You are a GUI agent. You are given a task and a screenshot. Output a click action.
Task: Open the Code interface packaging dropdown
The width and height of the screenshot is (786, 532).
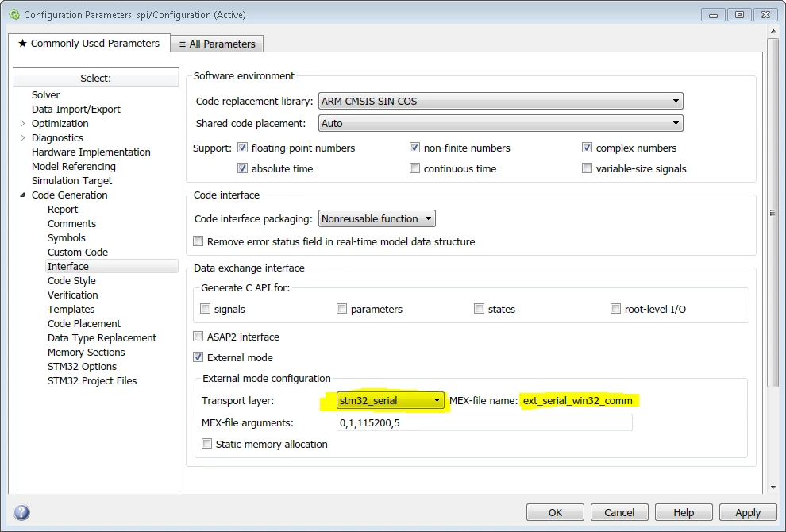click(377, 218)
